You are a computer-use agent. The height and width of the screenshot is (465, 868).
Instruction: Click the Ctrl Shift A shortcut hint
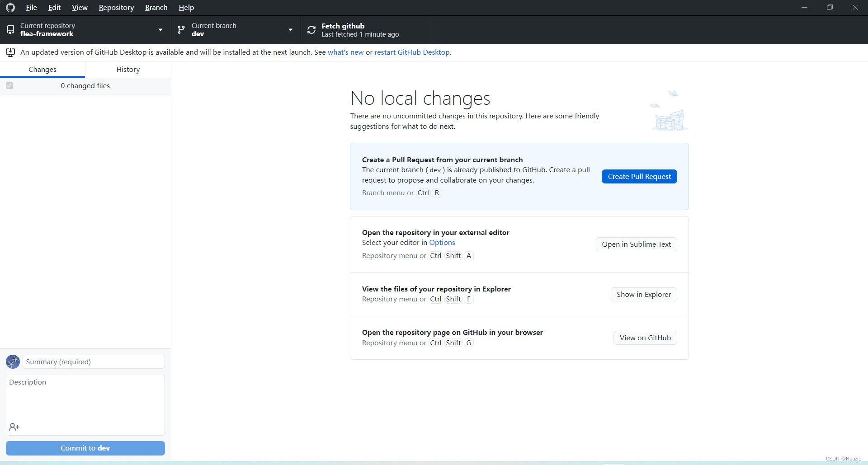[x=451, y=256]
